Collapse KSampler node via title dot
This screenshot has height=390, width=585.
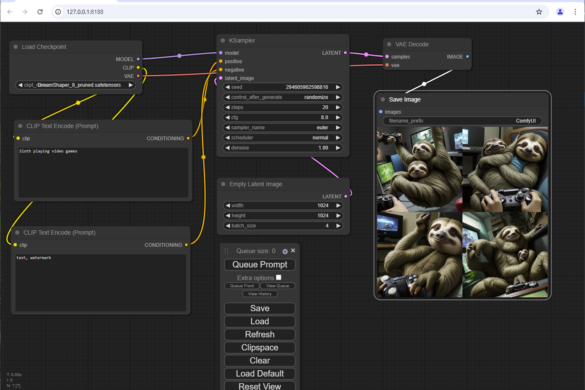coord(223,40)
